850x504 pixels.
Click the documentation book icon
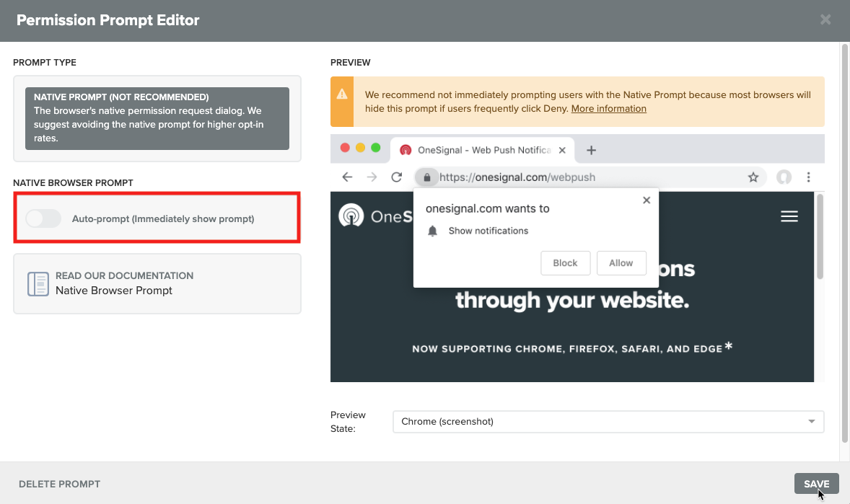point(38,284)
